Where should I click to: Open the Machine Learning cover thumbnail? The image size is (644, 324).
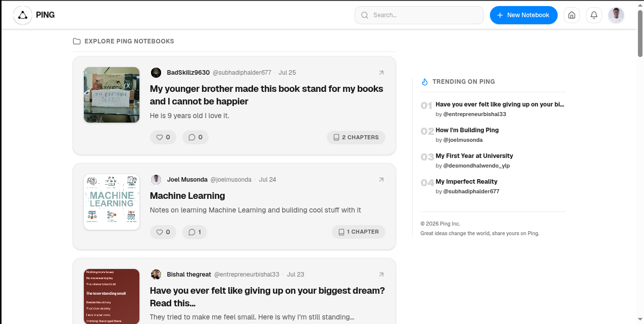click(112, 202)
